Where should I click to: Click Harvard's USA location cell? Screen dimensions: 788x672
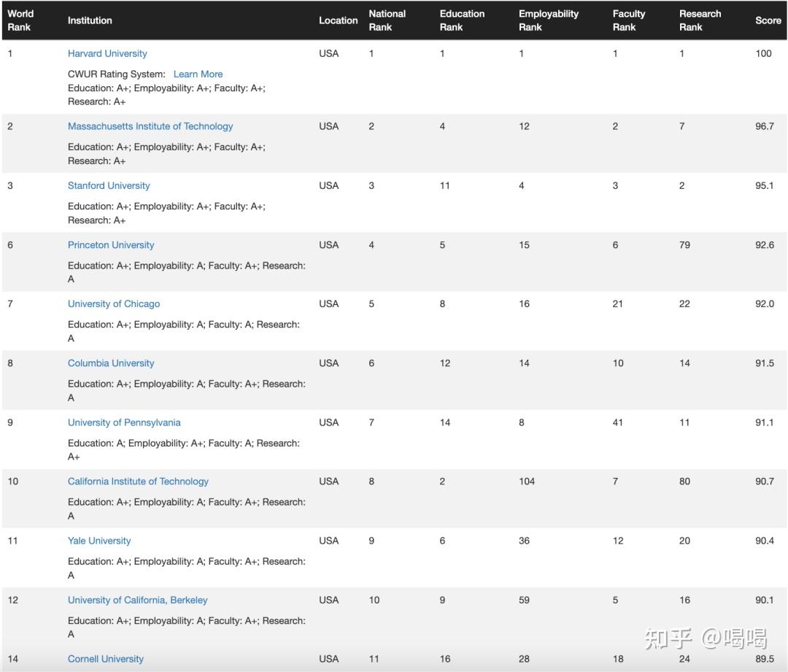[328, 53]
